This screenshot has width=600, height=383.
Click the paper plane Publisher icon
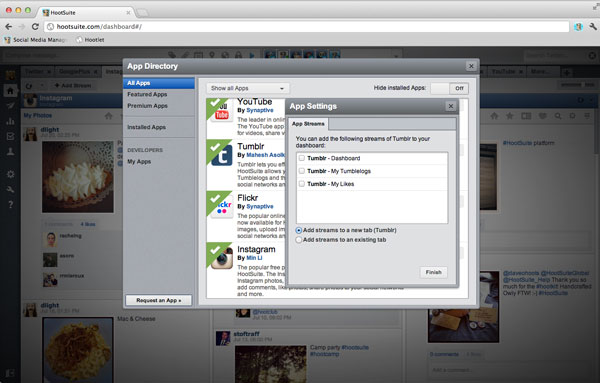(10, 106)
